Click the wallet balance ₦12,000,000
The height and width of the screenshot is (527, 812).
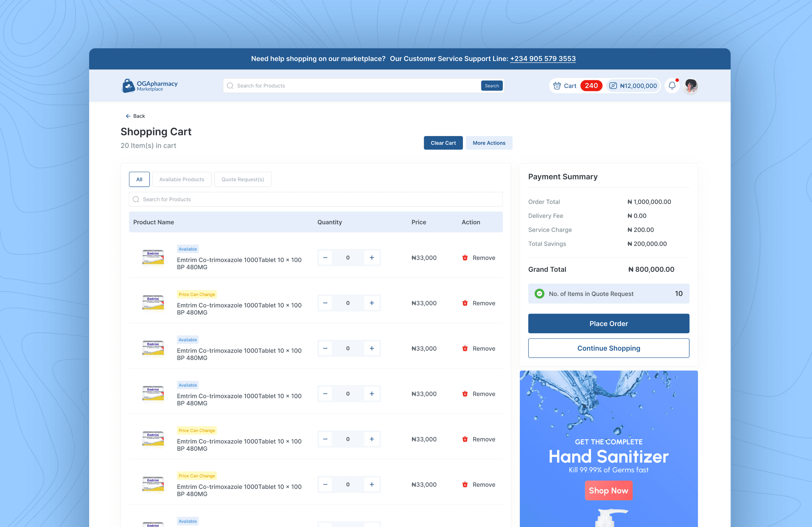pyautogui.click(x=638, y=86)
